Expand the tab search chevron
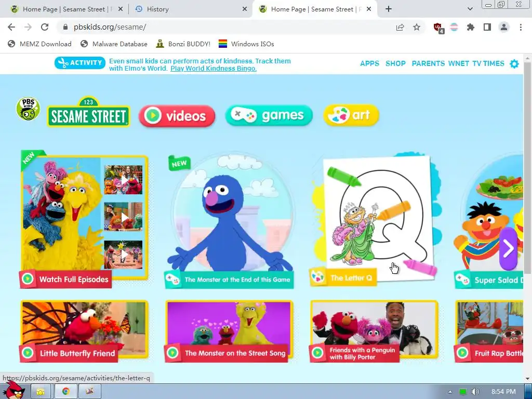This screenshot has height=399, width=532. pos(470,9)
